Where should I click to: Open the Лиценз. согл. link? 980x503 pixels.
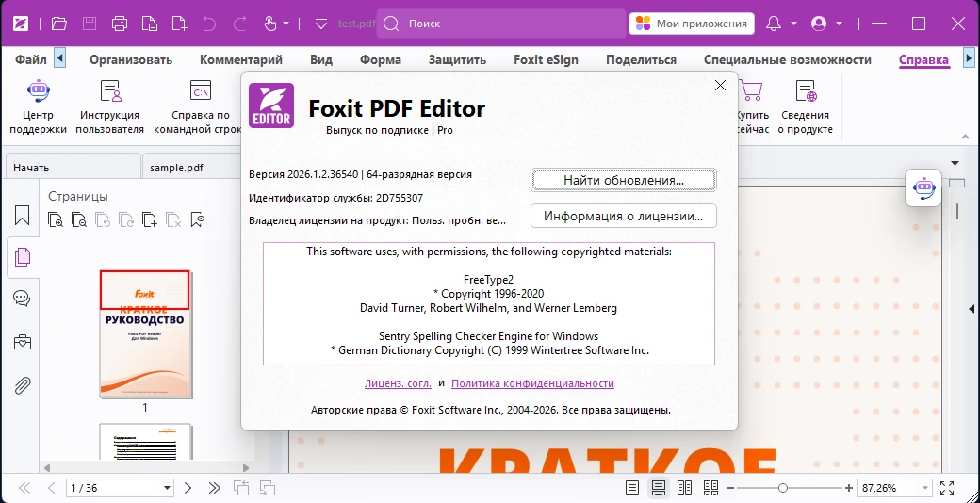(x=398, y=383)
